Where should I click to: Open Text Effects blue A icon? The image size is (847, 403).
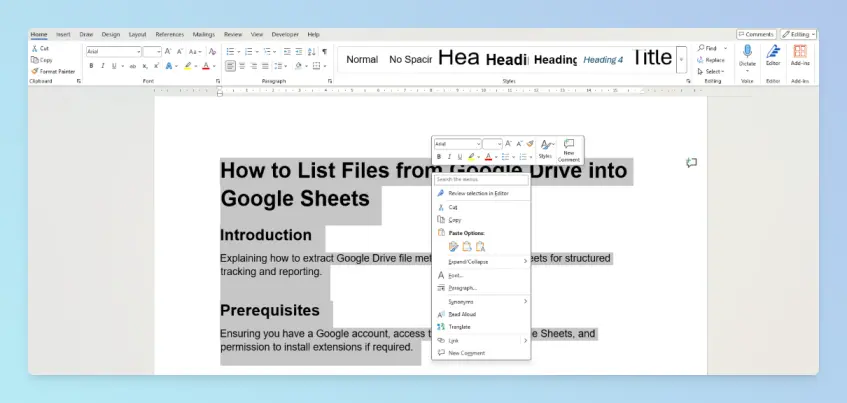[169, 66]
